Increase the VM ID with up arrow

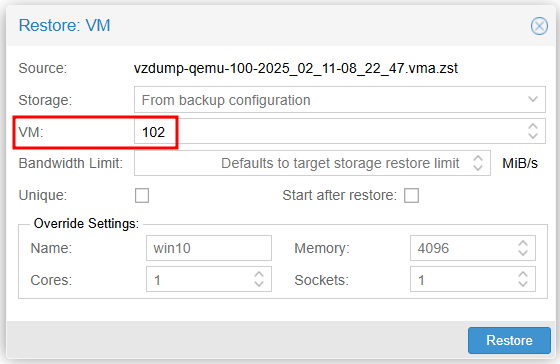533,126
